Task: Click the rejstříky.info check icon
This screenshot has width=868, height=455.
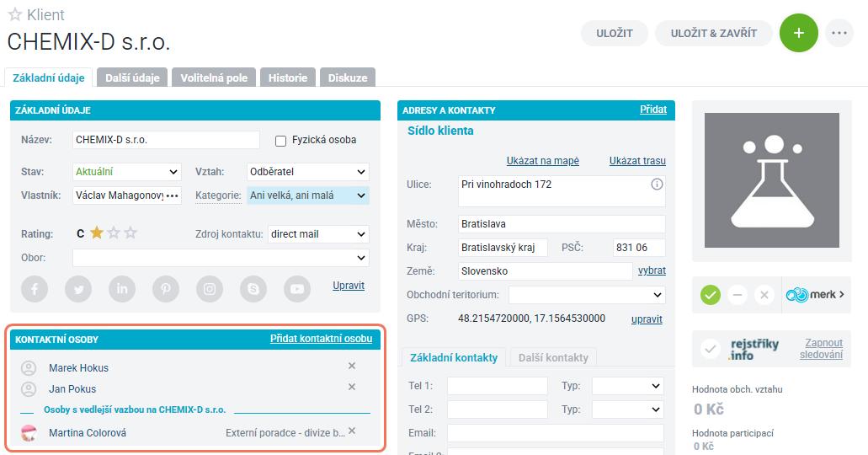Action: coord(711,349)
